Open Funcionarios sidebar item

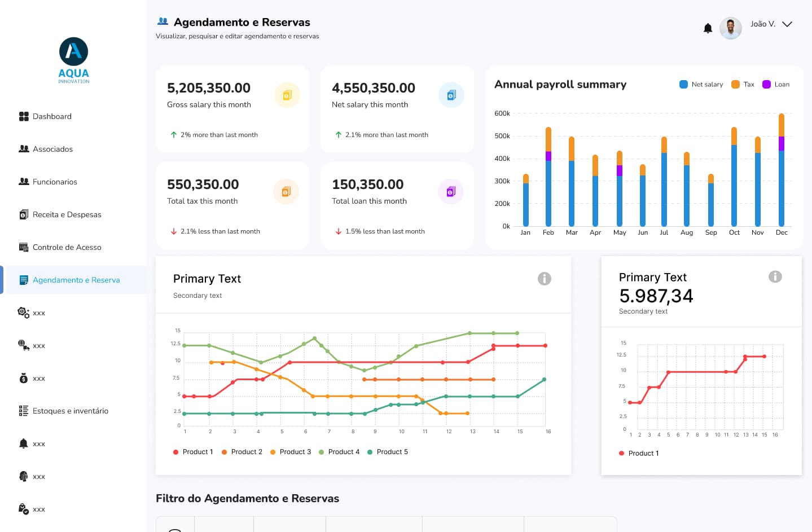pyautogui.click(x=55, y=182)
